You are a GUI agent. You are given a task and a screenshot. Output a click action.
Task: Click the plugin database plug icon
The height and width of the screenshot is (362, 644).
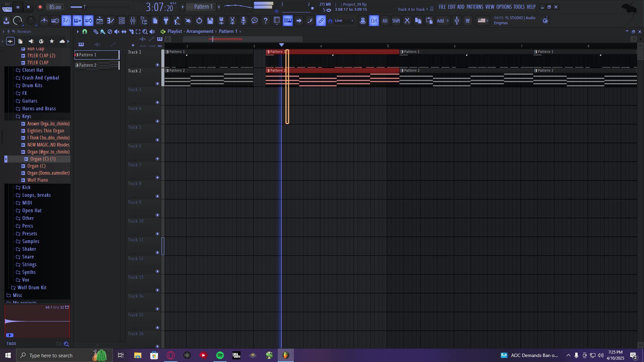pyautogui.click(x=166, y=21)
